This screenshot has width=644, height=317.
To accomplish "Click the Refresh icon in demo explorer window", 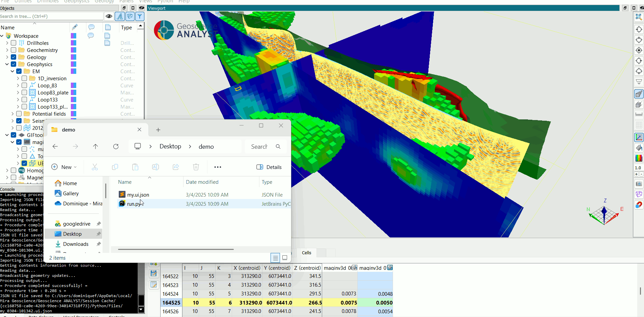I will tap(116, 146).
